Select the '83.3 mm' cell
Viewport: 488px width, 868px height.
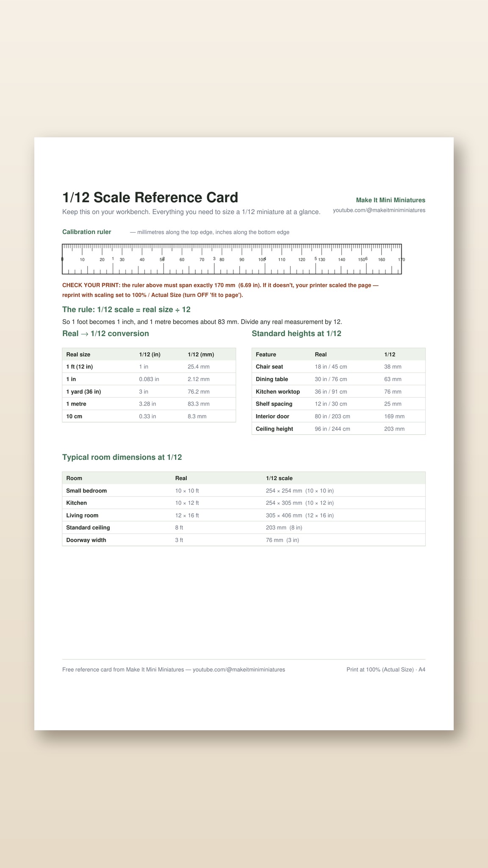coord(199,404)
